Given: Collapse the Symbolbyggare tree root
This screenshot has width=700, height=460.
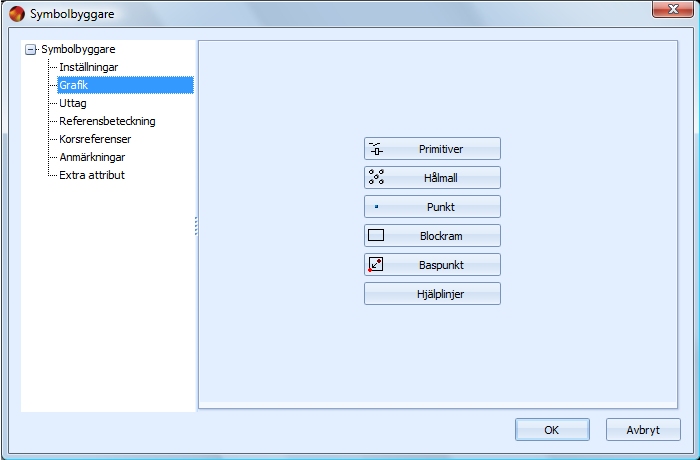Looking at the screenshot, I should click(x=30, y=50).
